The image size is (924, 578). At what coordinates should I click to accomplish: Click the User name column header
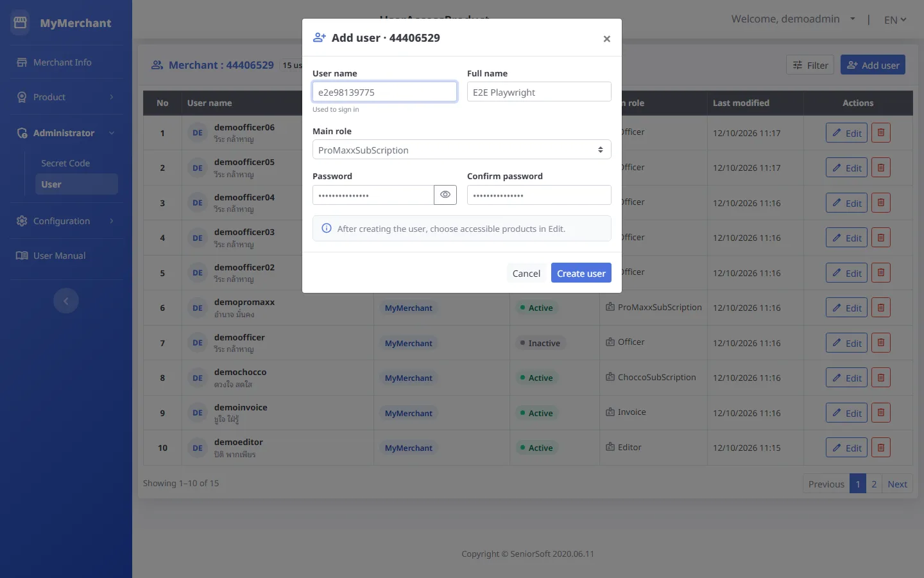[x=210, y=103]
